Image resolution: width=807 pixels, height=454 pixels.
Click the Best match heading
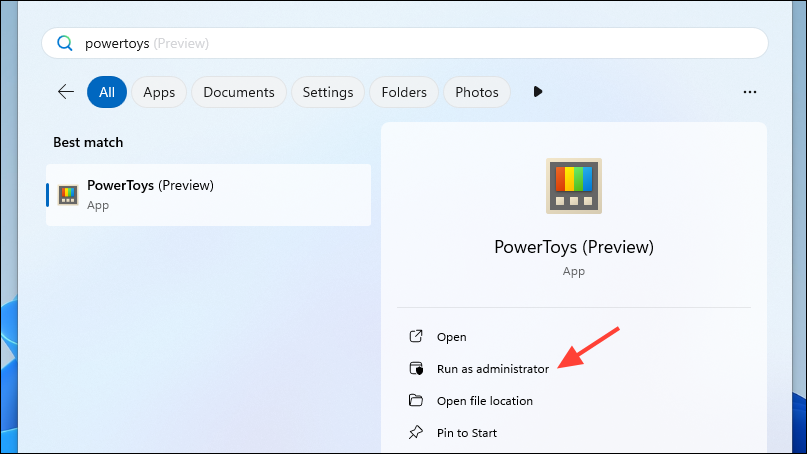tap(88, 142)
